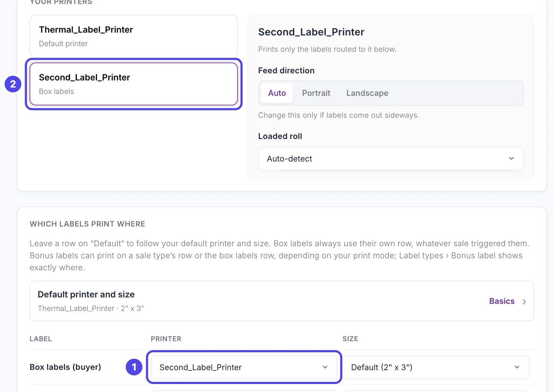Set feed direction to Portrait

(x=316, y=93)
